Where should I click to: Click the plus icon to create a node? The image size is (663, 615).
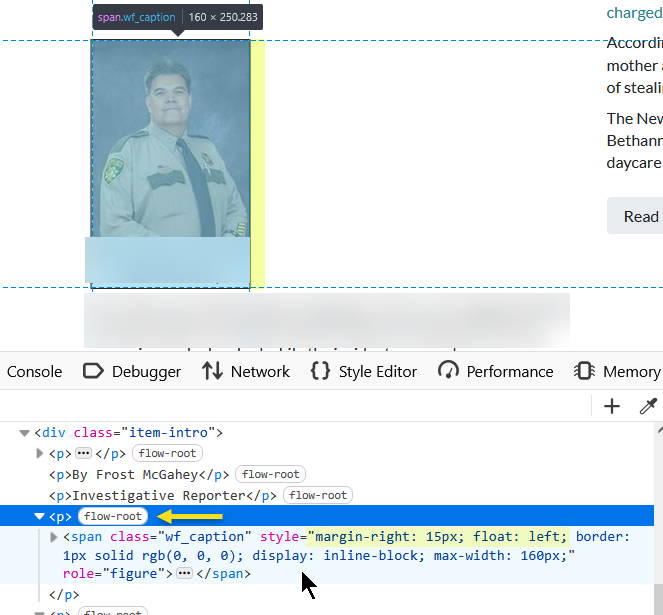point(612,405)
